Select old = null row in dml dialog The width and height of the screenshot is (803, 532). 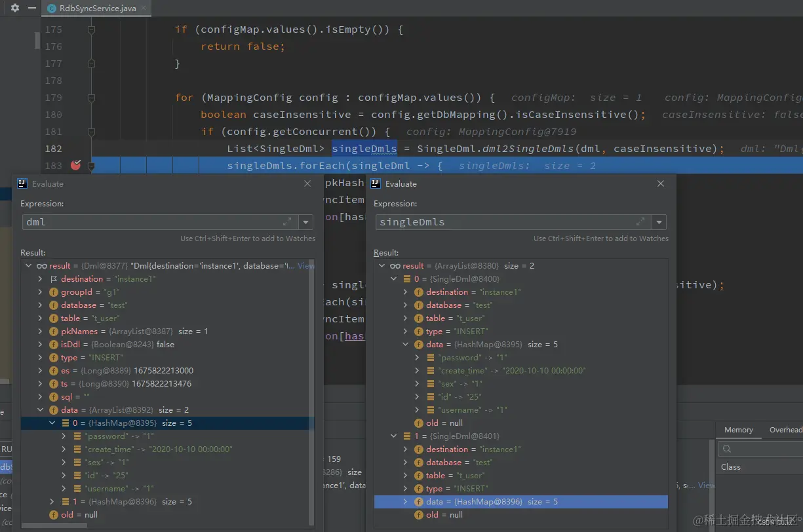point(167,515)
